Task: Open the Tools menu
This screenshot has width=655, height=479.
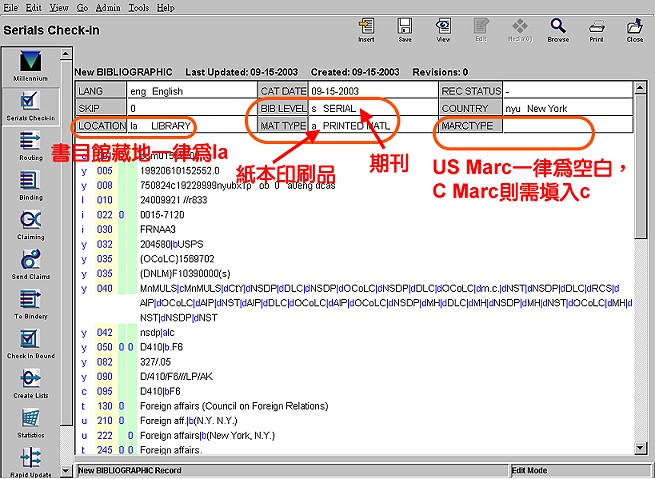Action: [x=138, y=7]
